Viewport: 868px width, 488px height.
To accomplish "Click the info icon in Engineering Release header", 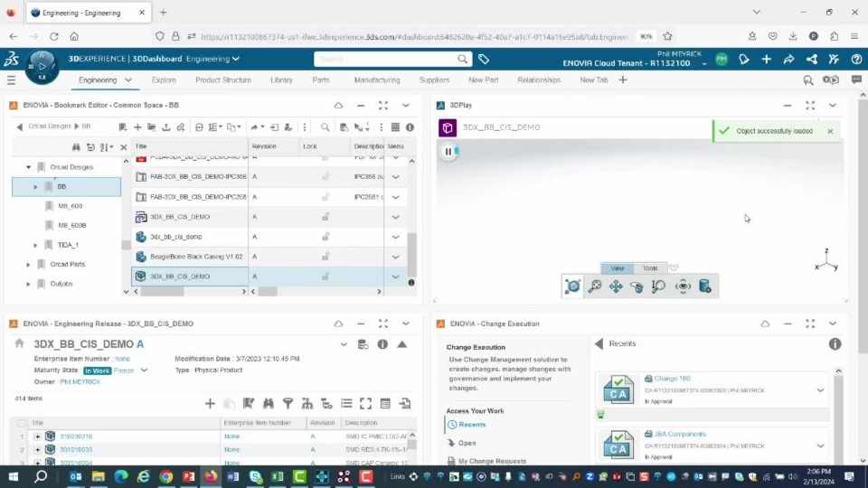I will [382, 344].
